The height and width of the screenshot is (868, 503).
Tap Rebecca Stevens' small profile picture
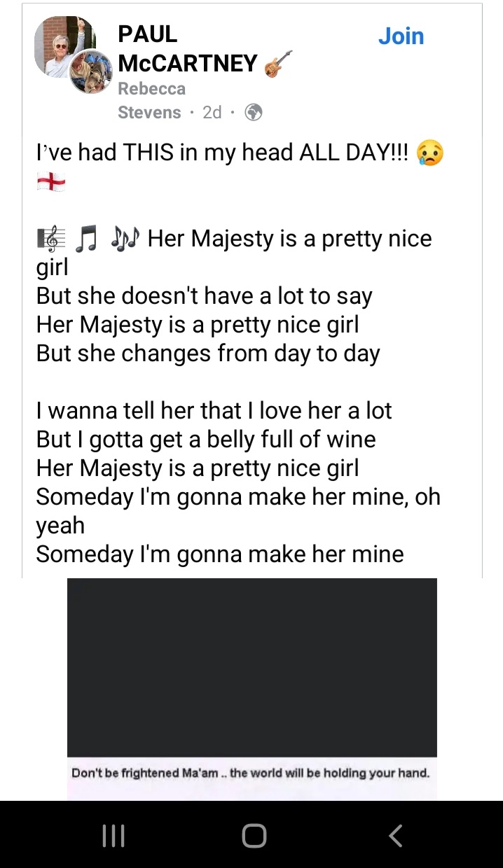coord(90,71)
